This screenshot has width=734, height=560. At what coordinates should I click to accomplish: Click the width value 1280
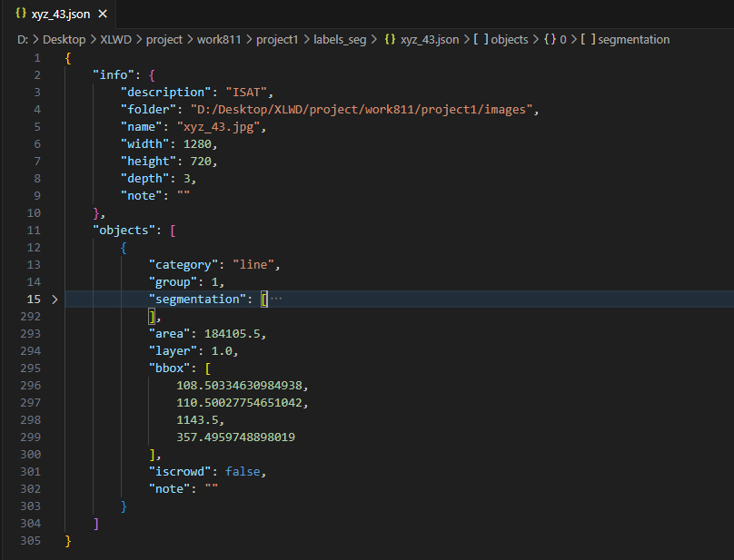197,144
